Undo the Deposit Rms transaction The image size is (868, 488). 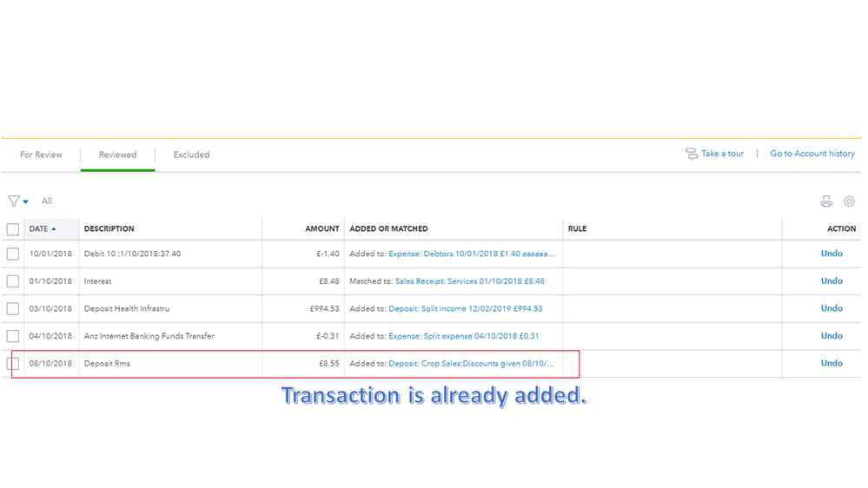pos(832,363)
